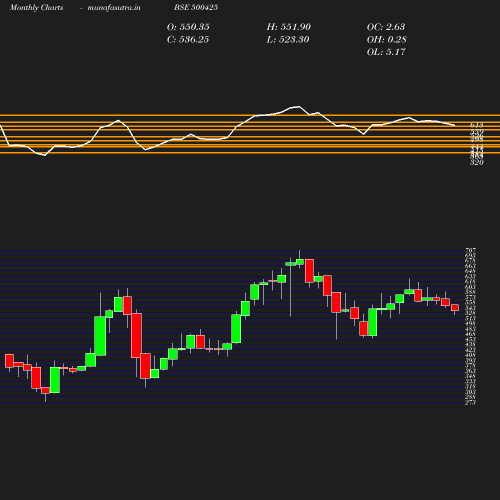Click the 'OC: 2.63' reading
This screenshot has width=500, height=500.
(386, 27)
